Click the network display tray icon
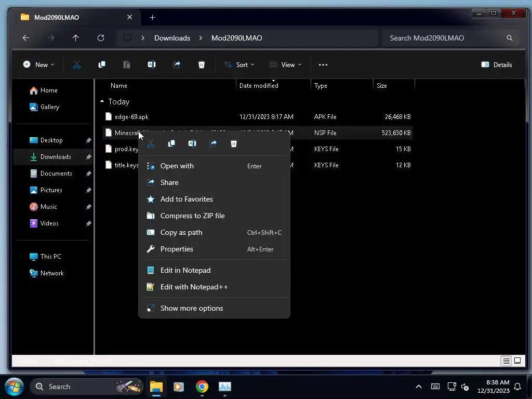The image size is (532, 399). point(451,387)
